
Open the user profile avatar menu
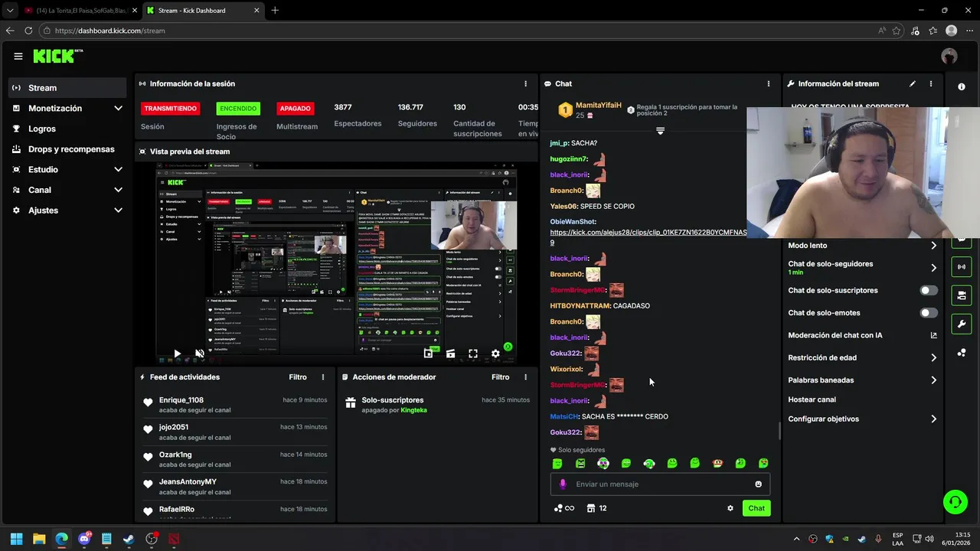click(x=949, y=56)
